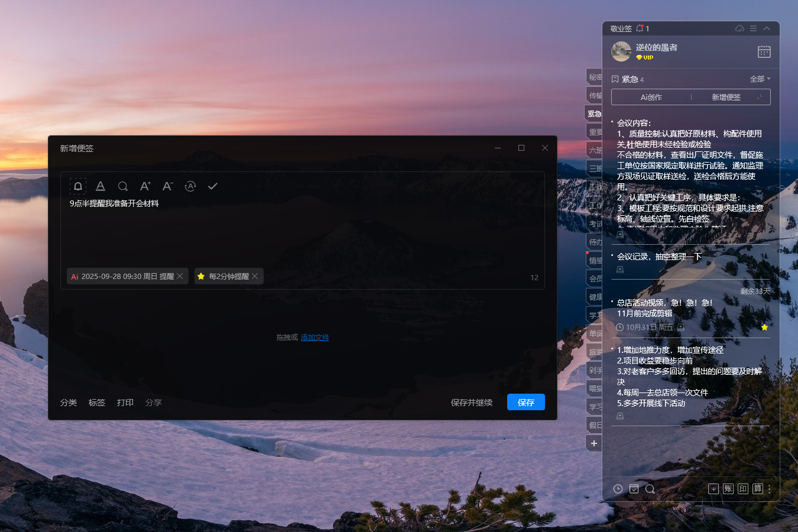Viewport: 798px width, 532px height.
Task: Open the 账 ledger icon in bottom bar
Action: pos(728,489)
